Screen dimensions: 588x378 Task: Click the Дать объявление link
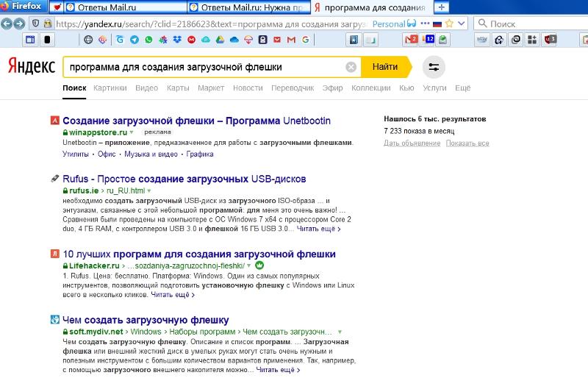(x=412, y=143)
